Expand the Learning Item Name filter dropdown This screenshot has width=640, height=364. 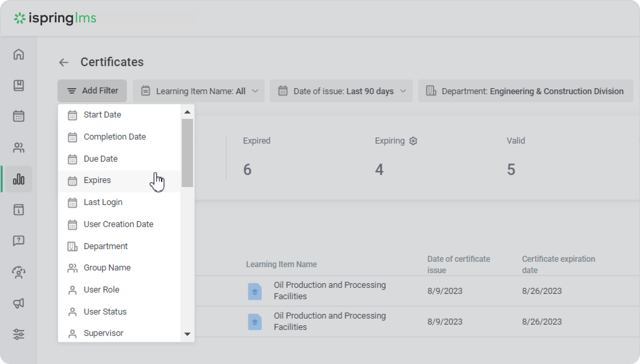pos(199,91)
